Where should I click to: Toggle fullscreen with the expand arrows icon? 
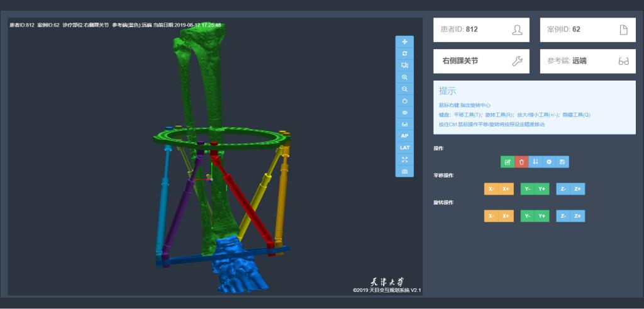404,159
